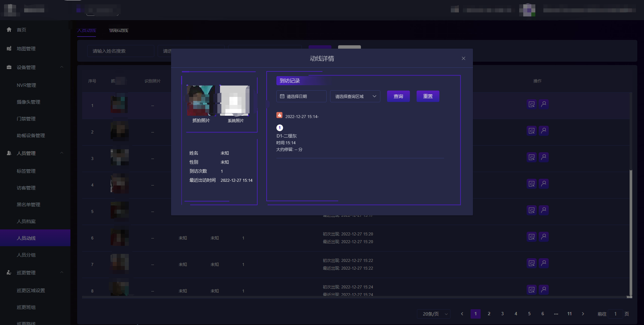
Task: Click the capture thumbnail in row 6
Action: coord(120,237)
